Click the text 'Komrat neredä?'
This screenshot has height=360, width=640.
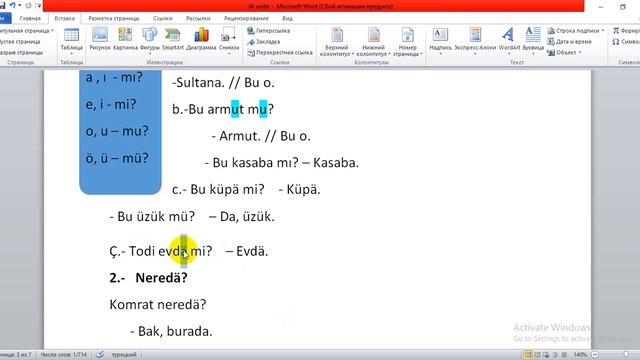point(158,304)
